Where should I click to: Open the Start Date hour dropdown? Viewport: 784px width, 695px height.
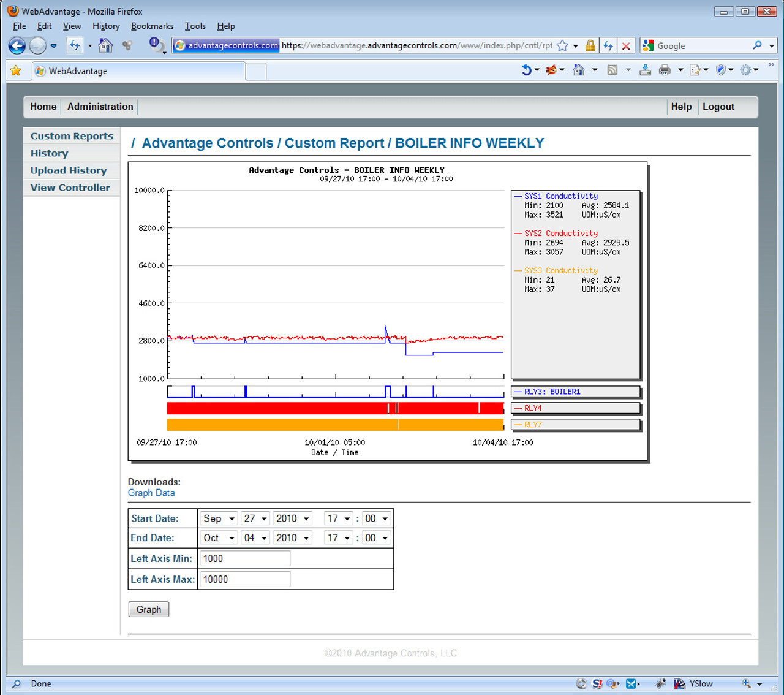(339, 518)
